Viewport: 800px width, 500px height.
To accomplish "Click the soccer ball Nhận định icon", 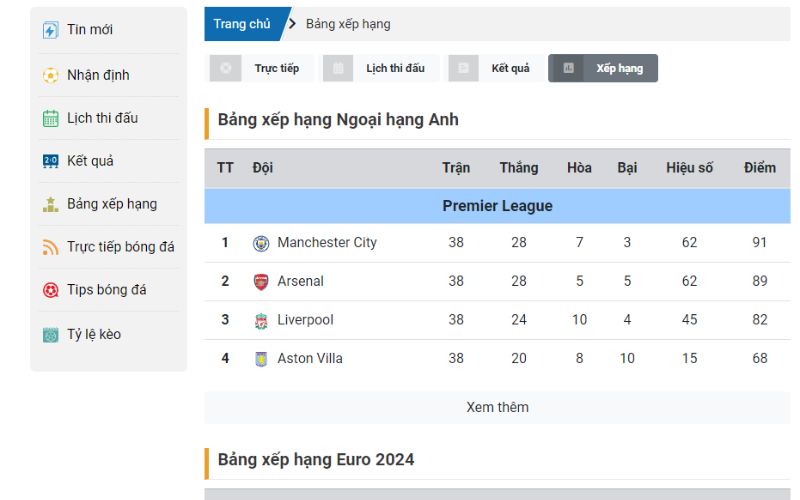I will 50,76.
